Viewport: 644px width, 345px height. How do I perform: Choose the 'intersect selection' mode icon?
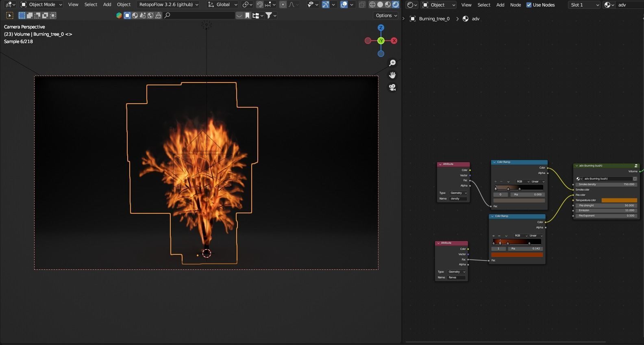(53, 15)
